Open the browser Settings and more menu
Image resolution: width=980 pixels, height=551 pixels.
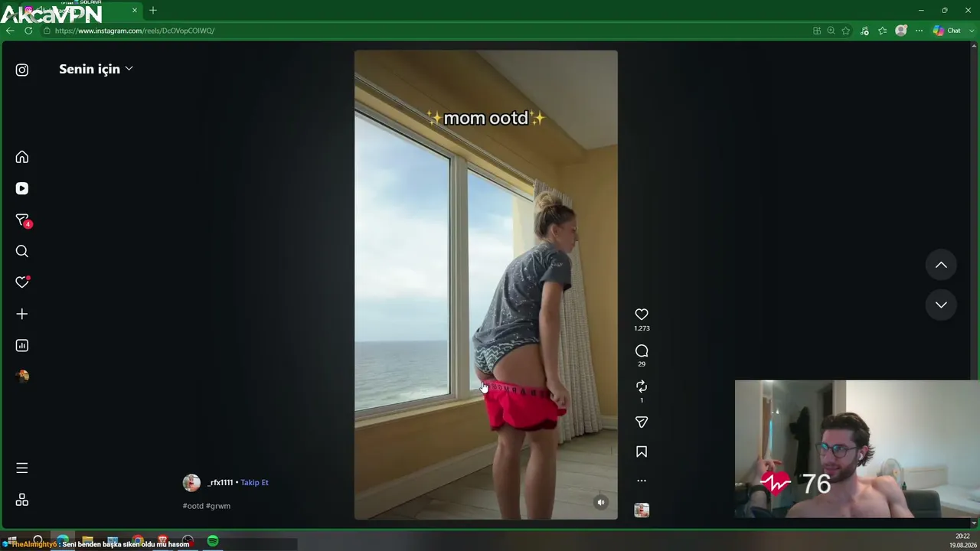[x=920, y=31]
